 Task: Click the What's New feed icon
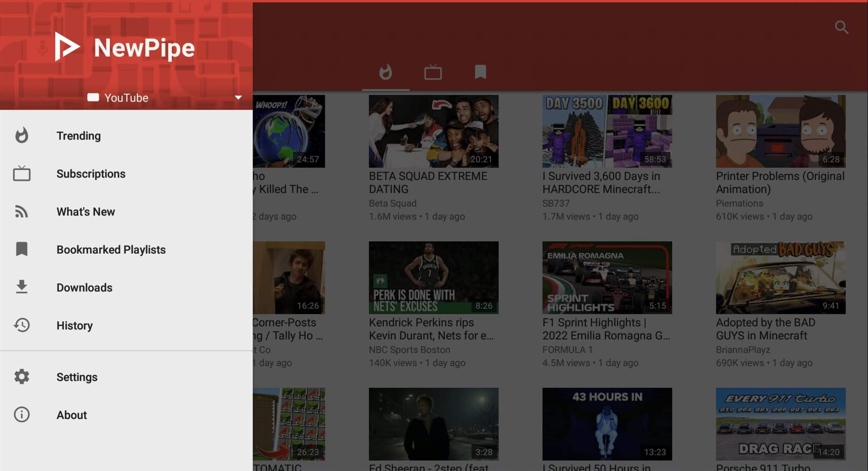(22, 212)
